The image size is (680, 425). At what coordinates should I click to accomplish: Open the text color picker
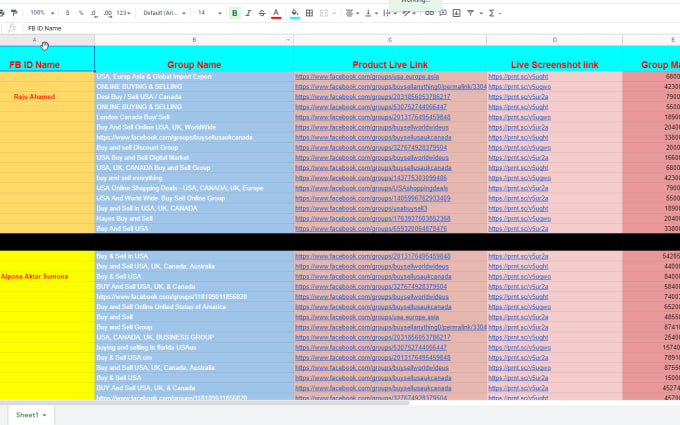(x=276, y=13)
